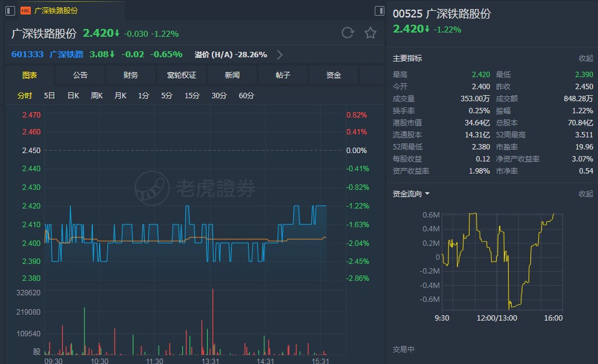Click the 港股市值 value 34.64亿
The height and width of the screenshot is (364, 598).
477,122
